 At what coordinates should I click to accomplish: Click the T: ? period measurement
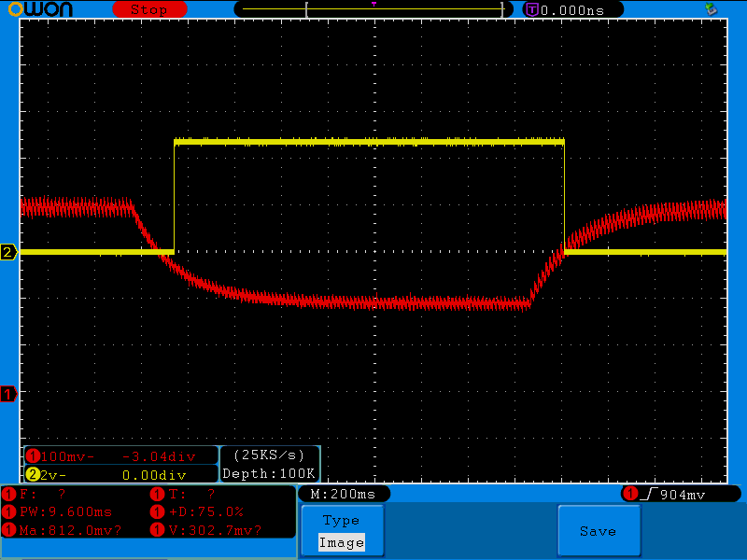coord(191,494)
